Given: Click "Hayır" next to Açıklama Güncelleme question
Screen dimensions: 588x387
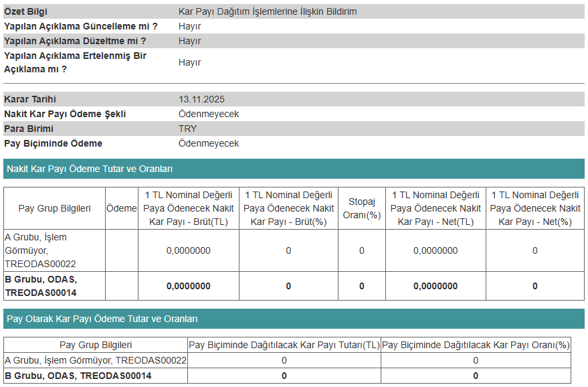Looking at the screenshot, I should coord(189,26).
